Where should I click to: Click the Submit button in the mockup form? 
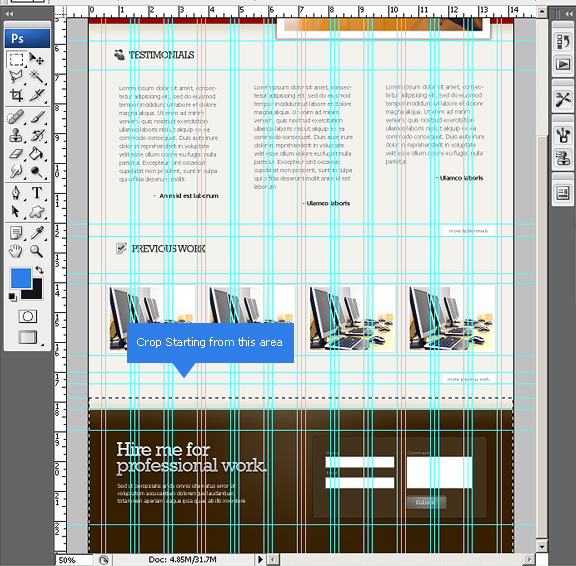426,502
